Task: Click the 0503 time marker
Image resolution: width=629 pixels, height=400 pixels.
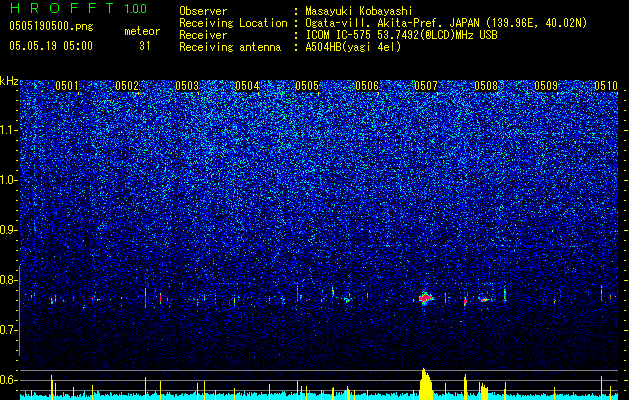Action: [187, 85]
